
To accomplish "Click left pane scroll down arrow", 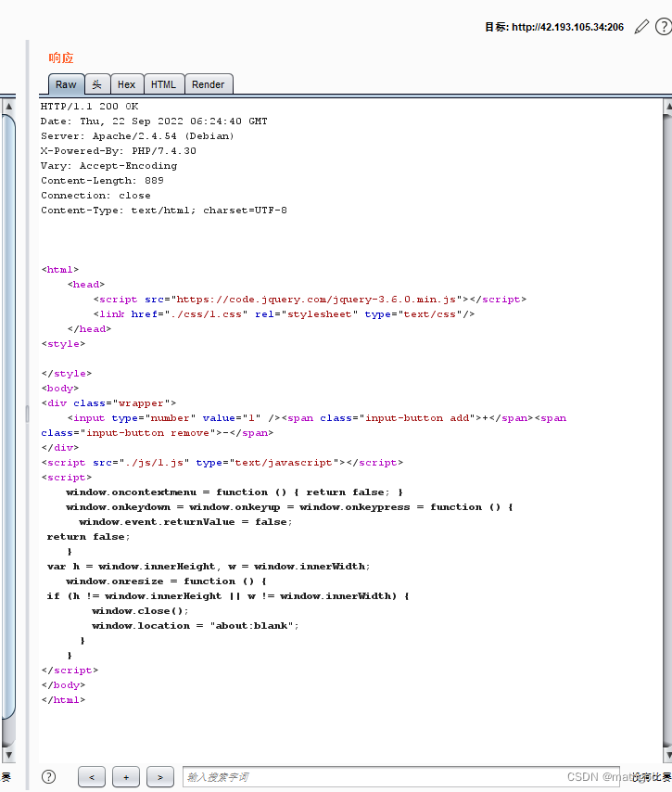I will (x=8, y=756).
